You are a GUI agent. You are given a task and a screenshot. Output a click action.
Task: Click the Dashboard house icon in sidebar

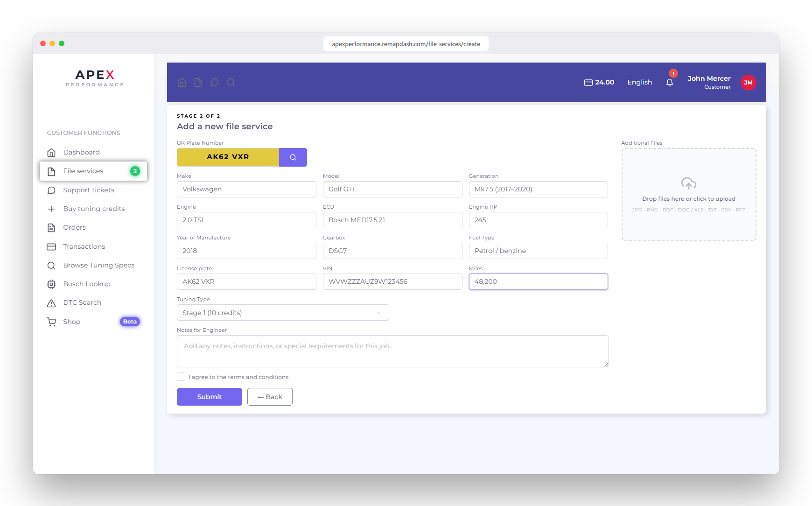(51, 153)
